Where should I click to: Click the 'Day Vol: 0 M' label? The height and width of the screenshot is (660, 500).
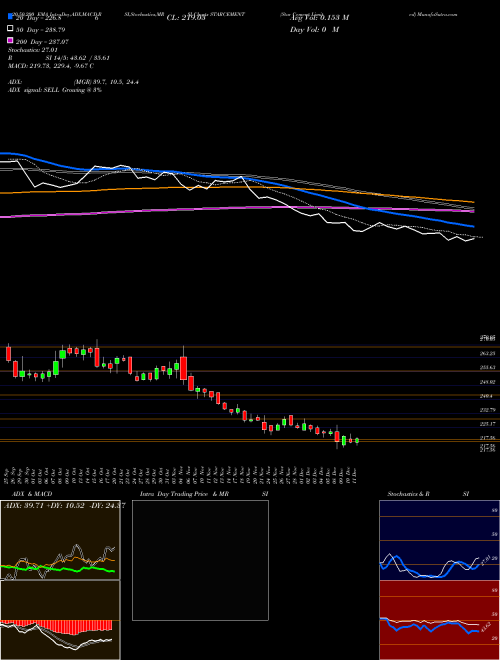tap(314, 29)
